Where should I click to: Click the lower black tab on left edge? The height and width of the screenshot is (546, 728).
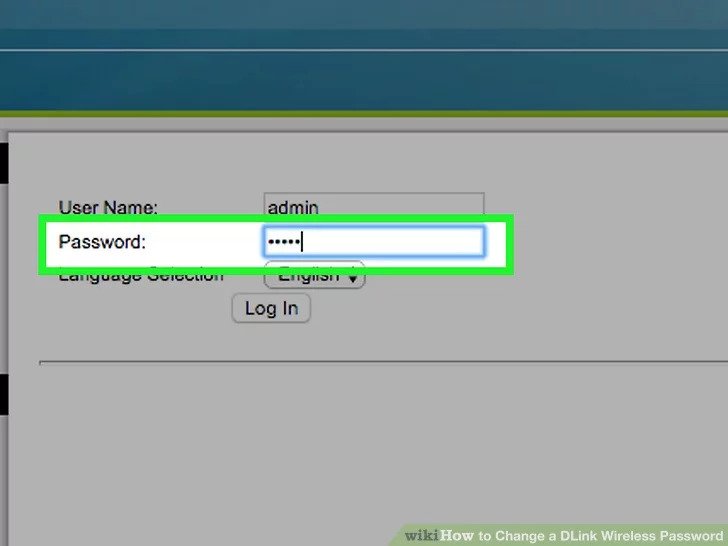(x=4, y=395)
